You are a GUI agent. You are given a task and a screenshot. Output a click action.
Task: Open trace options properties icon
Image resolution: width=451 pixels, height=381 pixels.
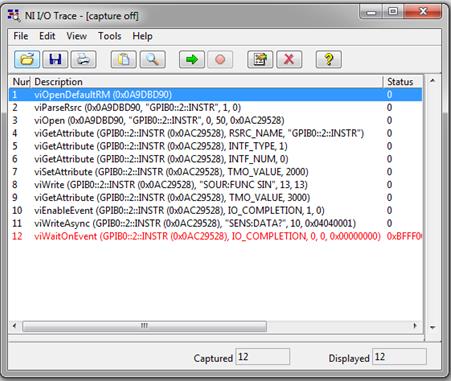tap(260, 59)
